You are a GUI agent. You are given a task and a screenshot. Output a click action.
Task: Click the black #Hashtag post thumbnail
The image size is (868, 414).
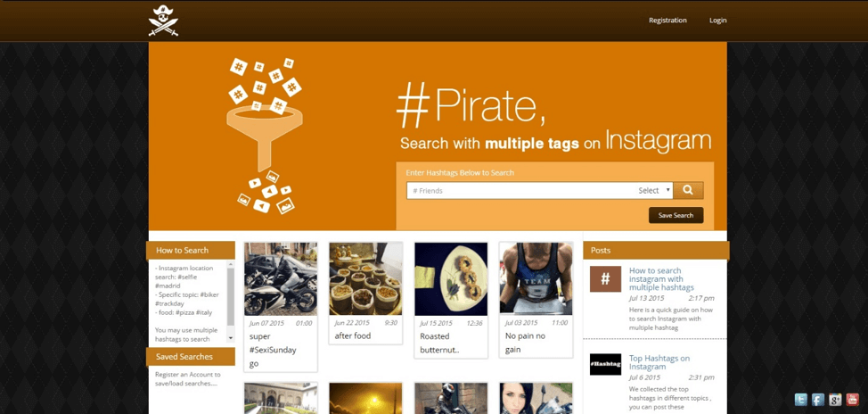coord(605,364)
